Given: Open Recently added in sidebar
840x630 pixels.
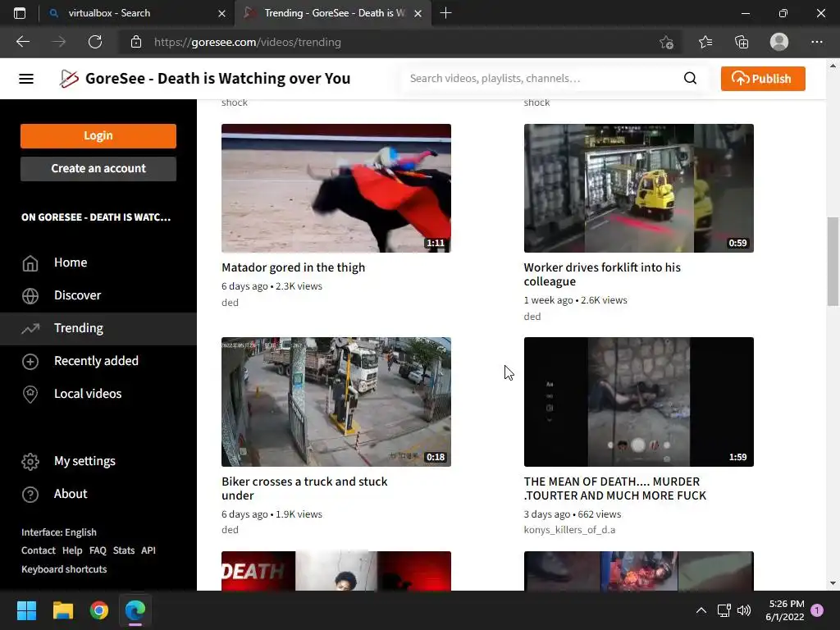Looking at the screenshot, I should [98, 361].
